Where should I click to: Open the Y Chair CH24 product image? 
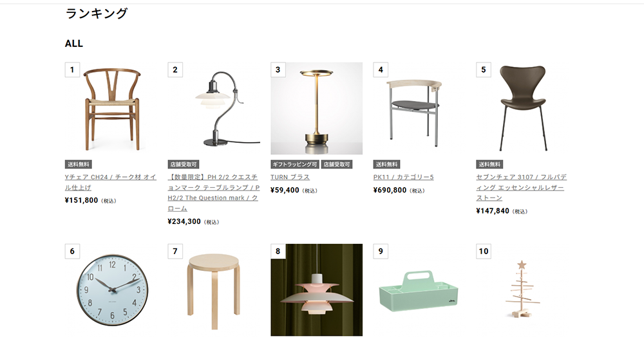pos(111,108)
